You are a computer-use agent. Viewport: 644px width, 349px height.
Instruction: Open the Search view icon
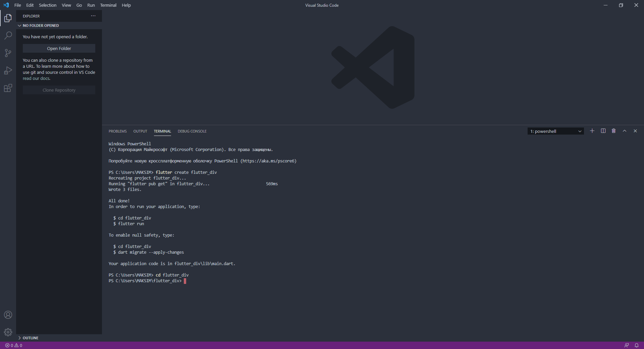(8, 36)
